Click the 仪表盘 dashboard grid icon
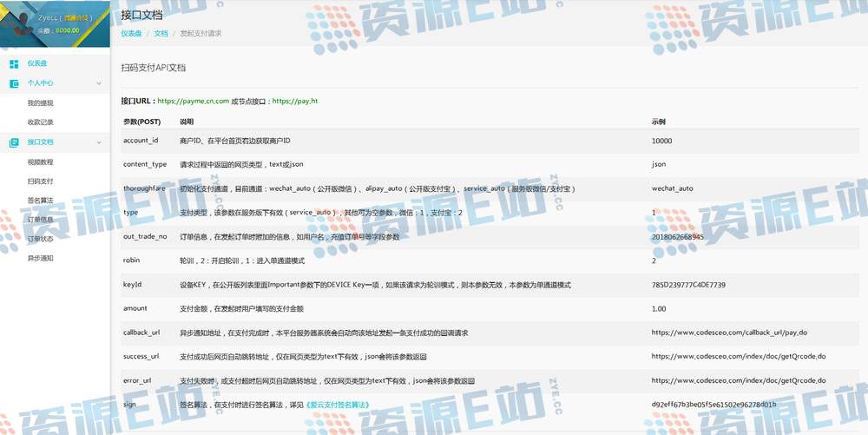Image resolution: width=868 pixels, height=435 pixels. tap(15, 64)
